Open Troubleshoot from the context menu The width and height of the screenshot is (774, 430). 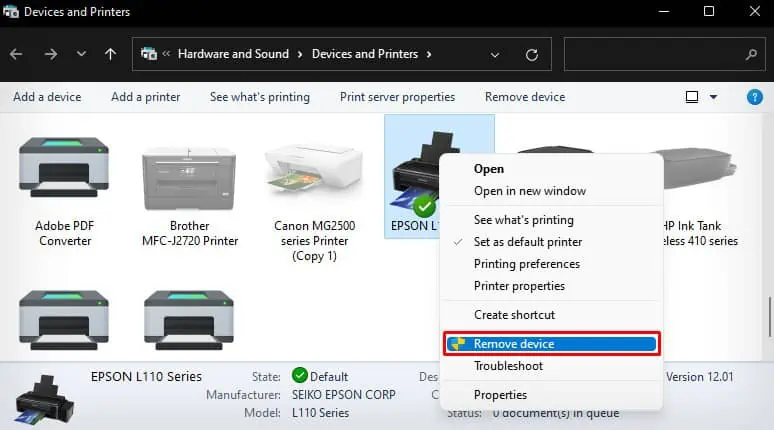(508, 366)
